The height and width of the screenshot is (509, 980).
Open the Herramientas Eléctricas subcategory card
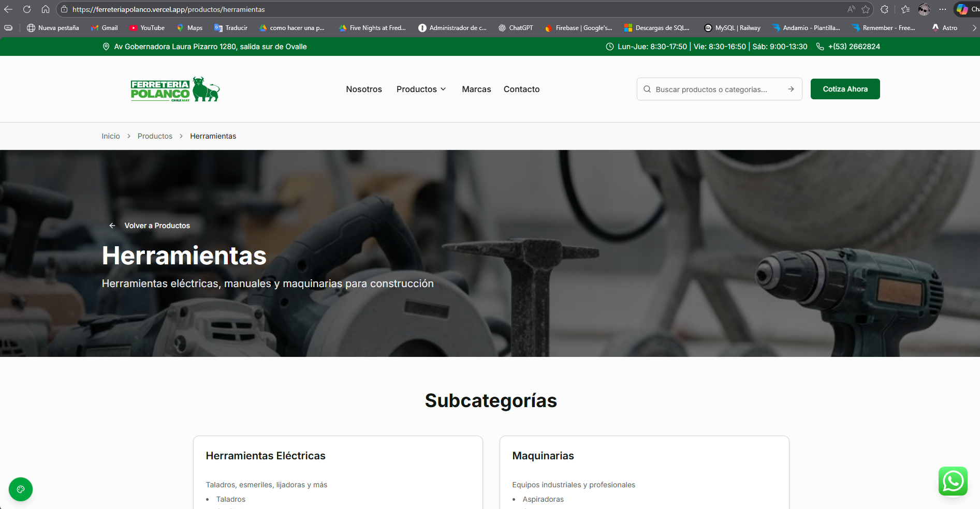338,471
